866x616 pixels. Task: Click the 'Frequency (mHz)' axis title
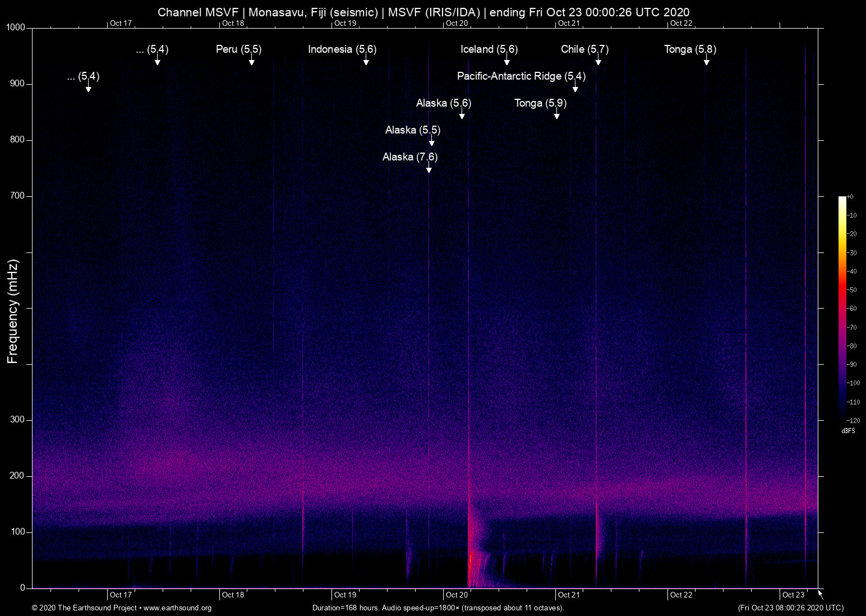click(x=13, y=311)
